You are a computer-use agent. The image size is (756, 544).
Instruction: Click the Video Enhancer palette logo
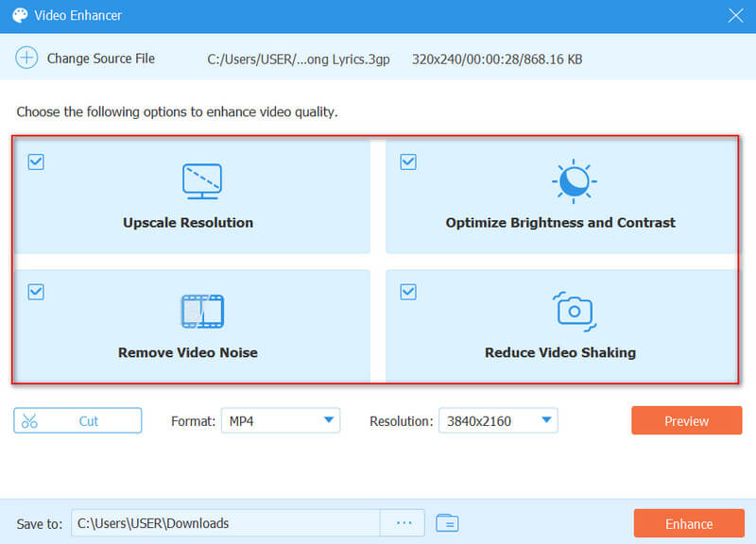click(19, 16)
